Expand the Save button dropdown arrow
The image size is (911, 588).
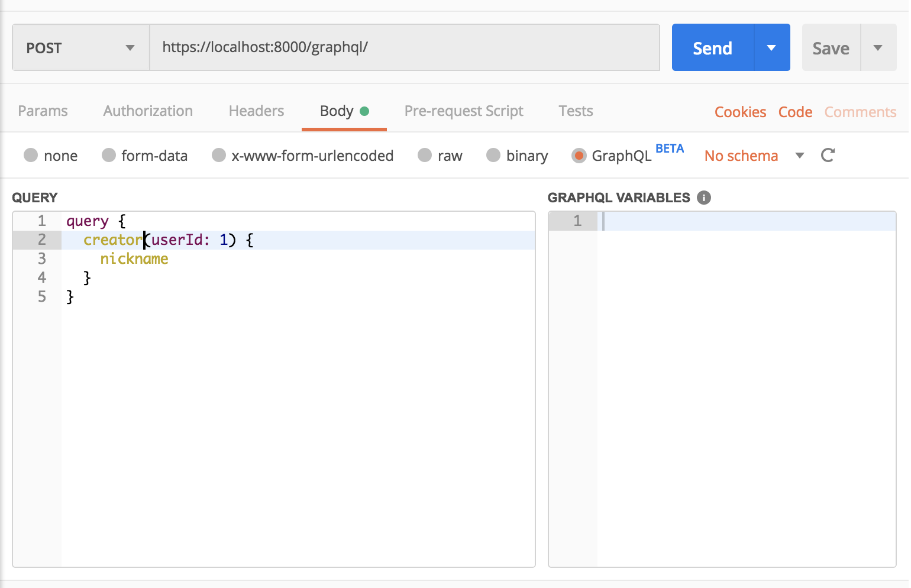click(x=878, y=48)
